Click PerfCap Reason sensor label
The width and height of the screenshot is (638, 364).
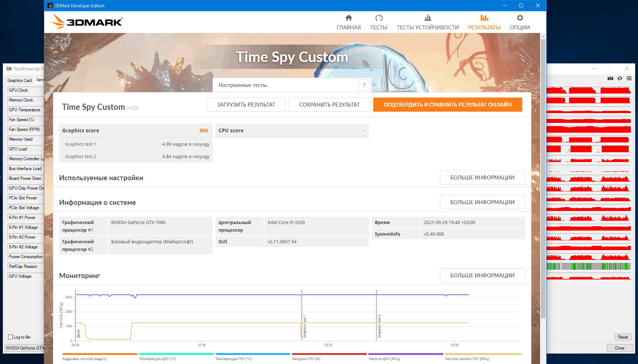click(x=25, y=266)
